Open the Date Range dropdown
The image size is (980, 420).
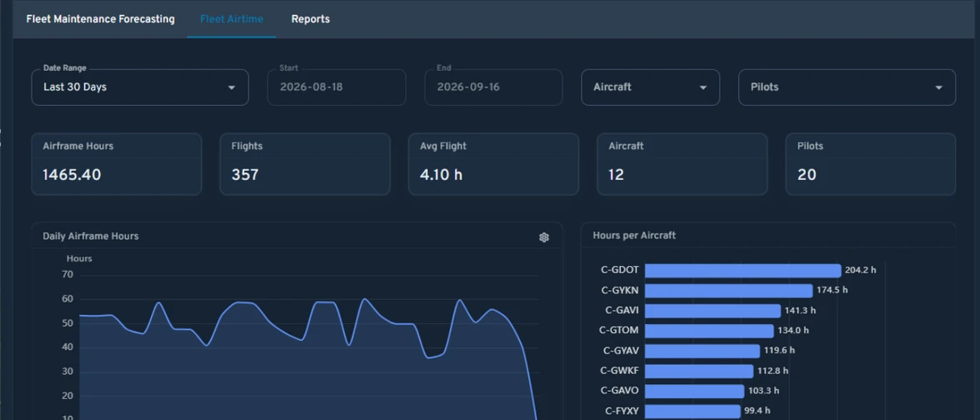click(140, 87)
